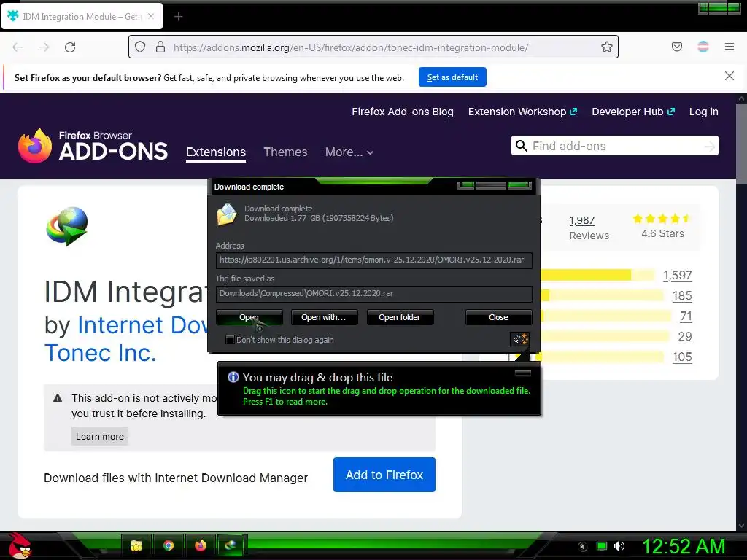
Task: Reload the current page
Action: (x=70, y=47)
